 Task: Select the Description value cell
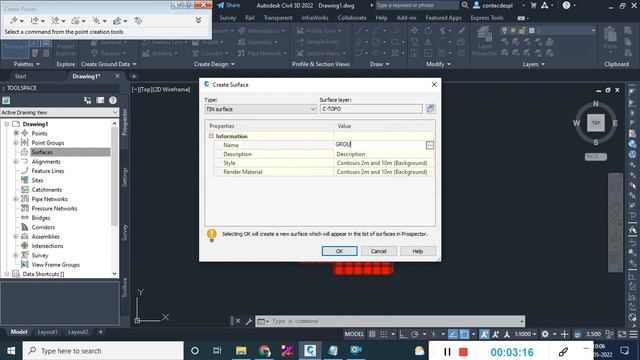(384, 154)
